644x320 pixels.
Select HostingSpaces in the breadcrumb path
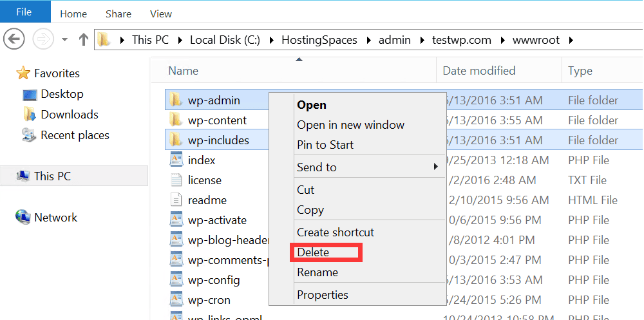[319, 41]
